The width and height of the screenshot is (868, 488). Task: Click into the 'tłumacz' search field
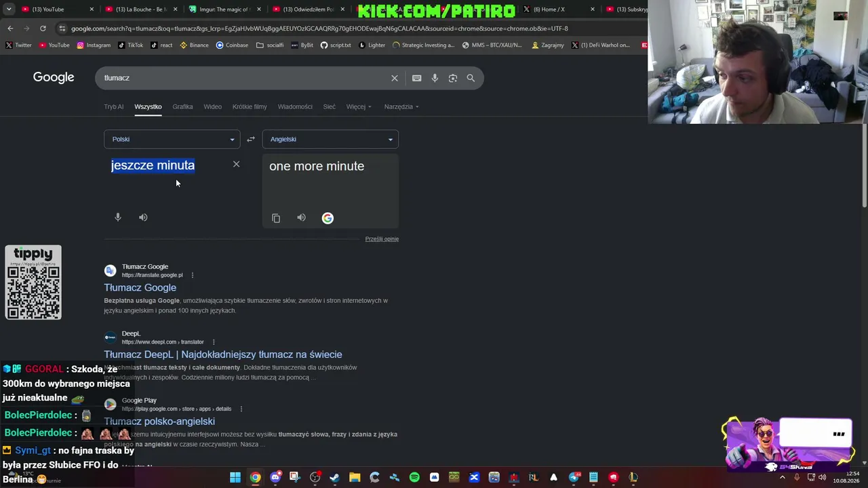(244, 78)
